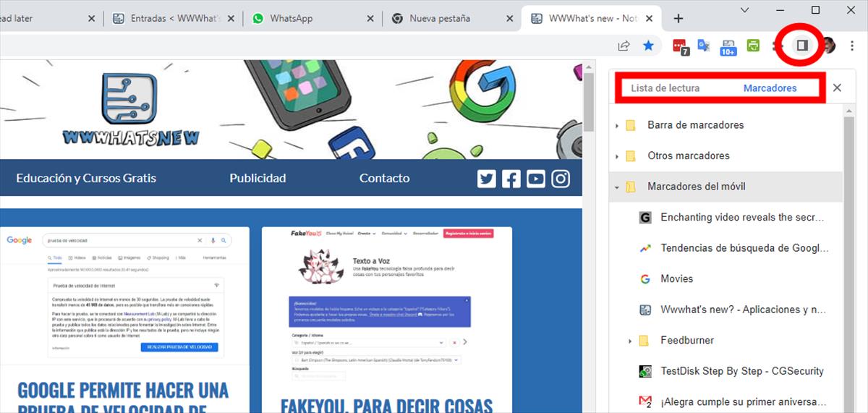The image size is (868, 413).
Task: Toggle the Chrome side panel icon
Action: click(801, 46)
